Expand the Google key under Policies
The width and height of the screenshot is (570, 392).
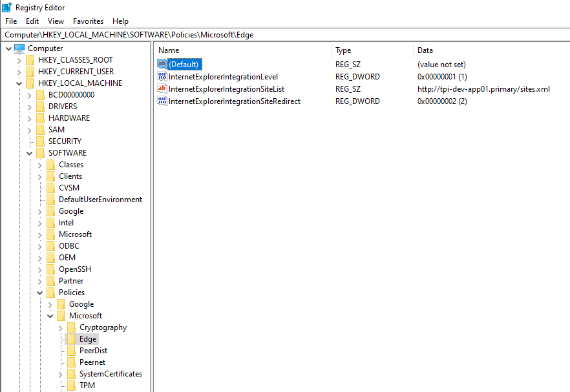(50, 304)
